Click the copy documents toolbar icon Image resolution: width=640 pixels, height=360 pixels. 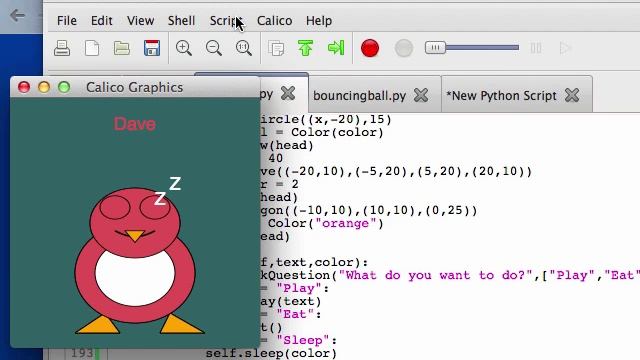(x=276, y=48)
